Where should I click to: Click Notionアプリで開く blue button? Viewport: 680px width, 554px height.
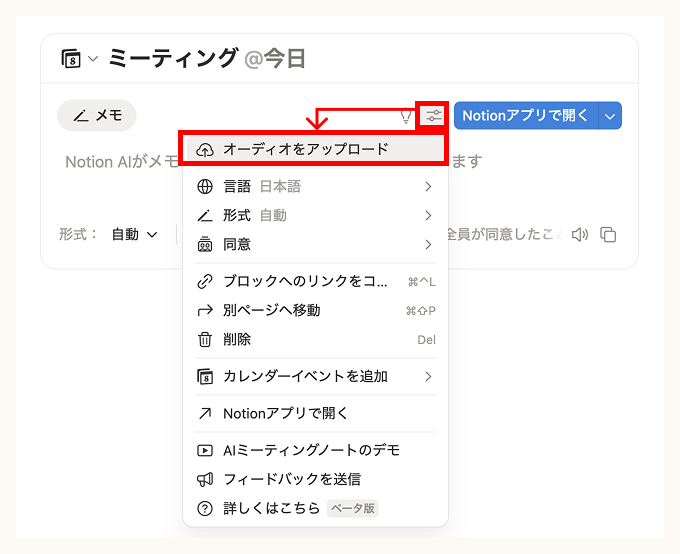pos(526,116)
